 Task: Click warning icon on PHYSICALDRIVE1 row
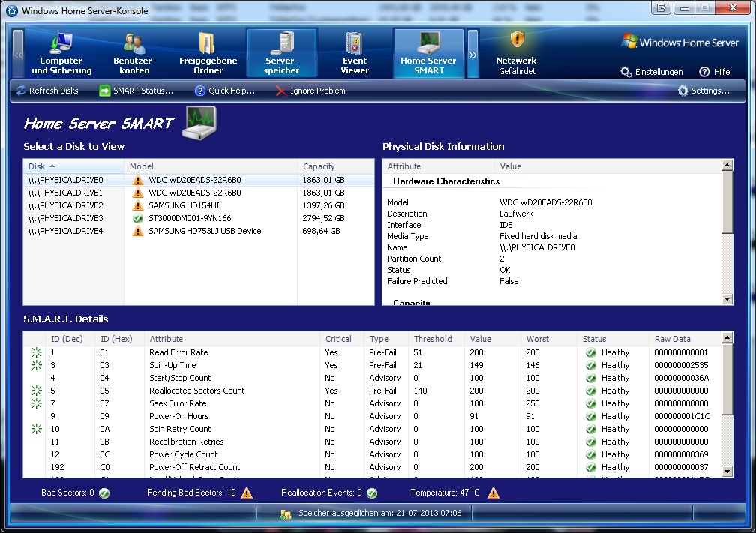[138, 193]
